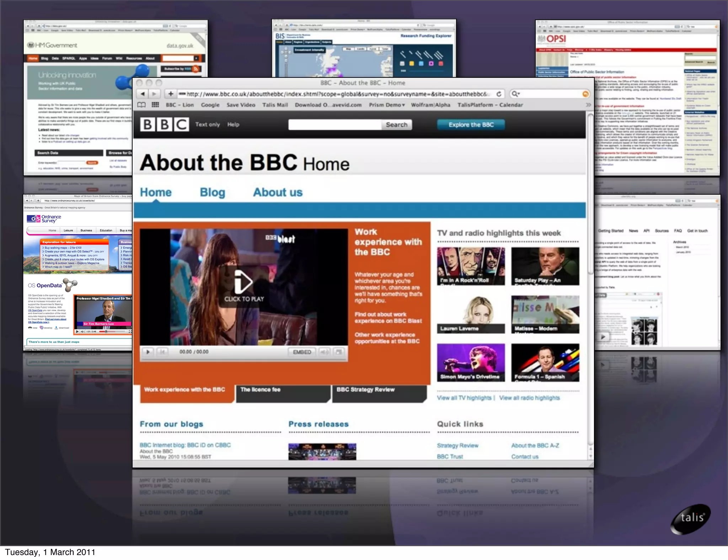Screen dimensions: 728x560
Task: Focus the BBC search text box
Action: coord(335,125)
